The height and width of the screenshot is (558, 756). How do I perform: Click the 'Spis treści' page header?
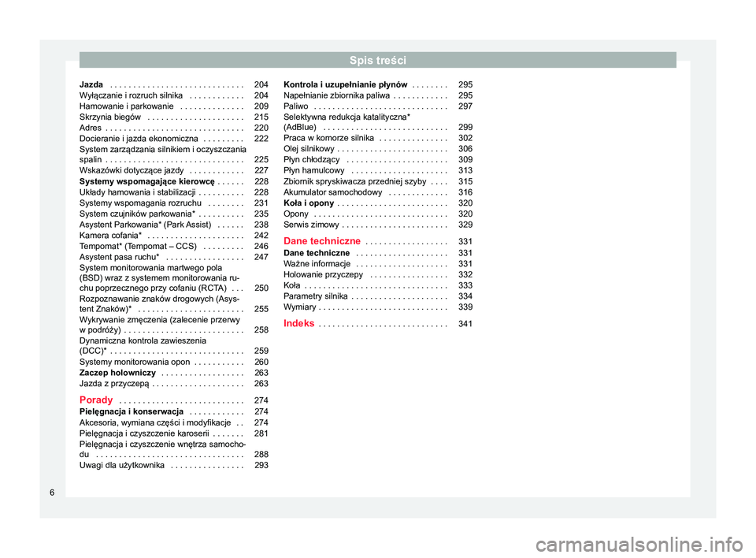(x=378, y=60)
